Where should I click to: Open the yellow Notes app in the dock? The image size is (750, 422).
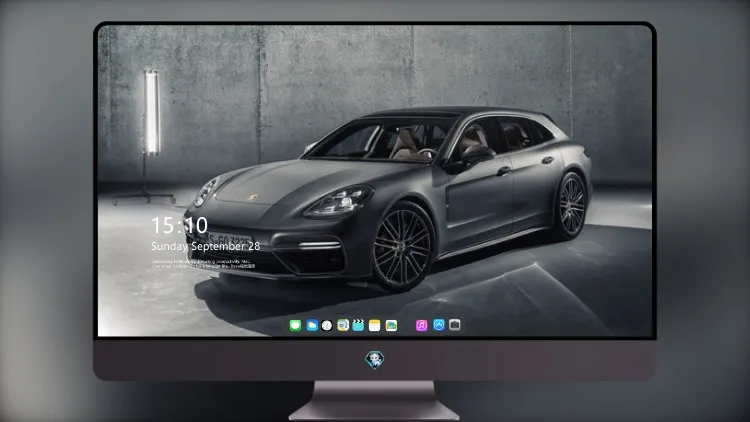pyautogui.click(x=375, y=325)
